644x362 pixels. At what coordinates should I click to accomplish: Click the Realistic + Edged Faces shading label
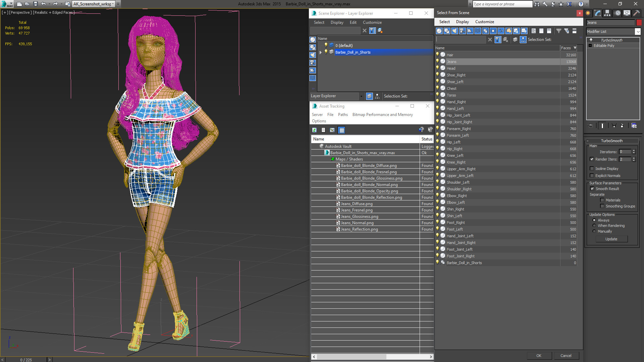click(53, 12)
